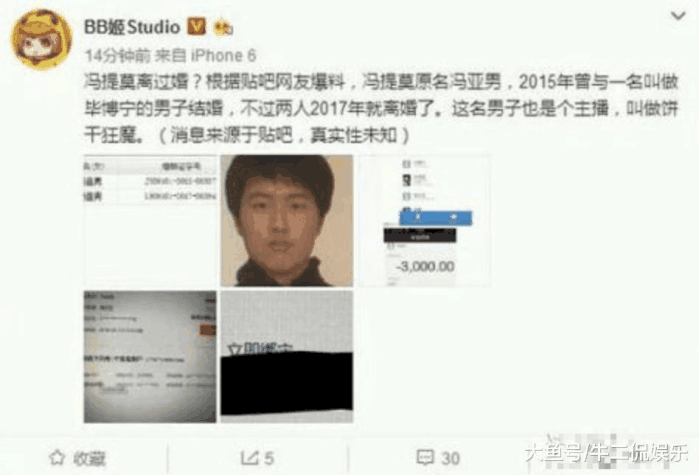
Task: Click the BB姬Studio username
Action: coord(132,28)
